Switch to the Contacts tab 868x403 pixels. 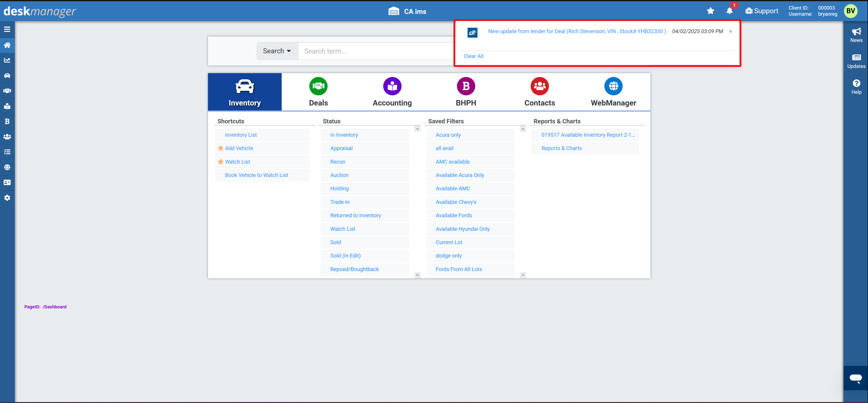[x=540, y=92]
